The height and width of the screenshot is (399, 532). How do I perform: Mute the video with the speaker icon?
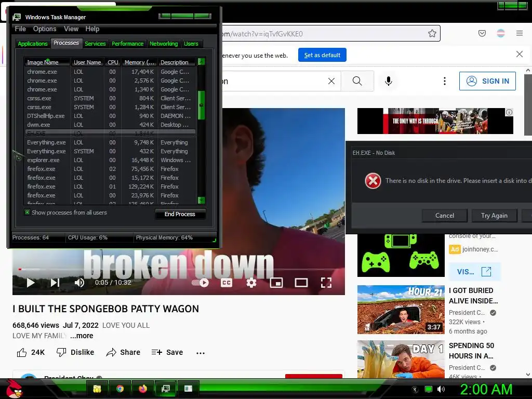[79, 283]
